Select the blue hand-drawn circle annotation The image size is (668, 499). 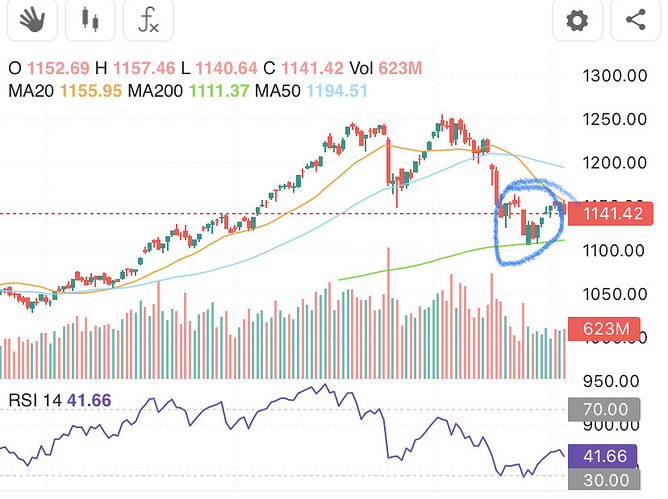tap(500, 236)
